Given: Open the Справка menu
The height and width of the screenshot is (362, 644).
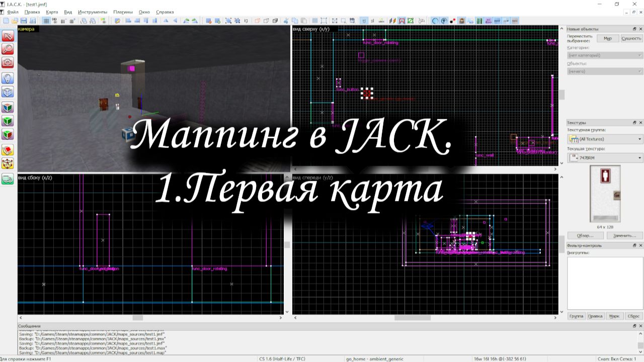Looking at the screenshot, I should [165, 12].
